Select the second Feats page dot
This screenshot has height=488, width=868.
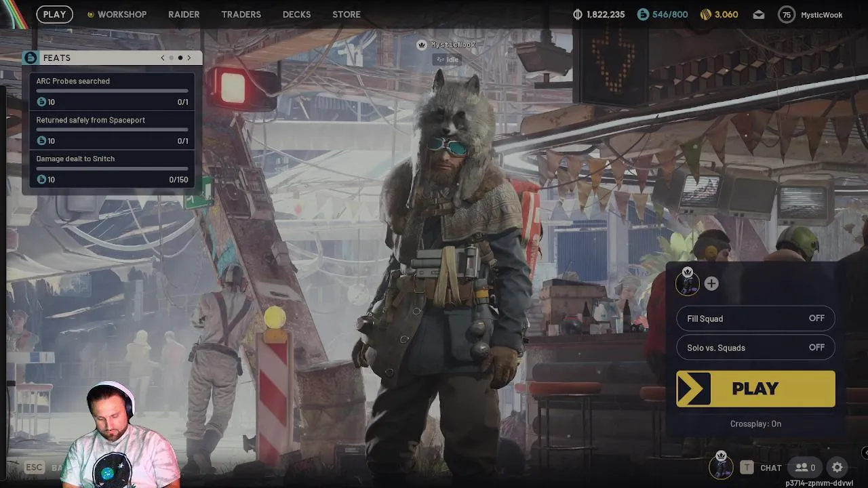tap(180, 58)
